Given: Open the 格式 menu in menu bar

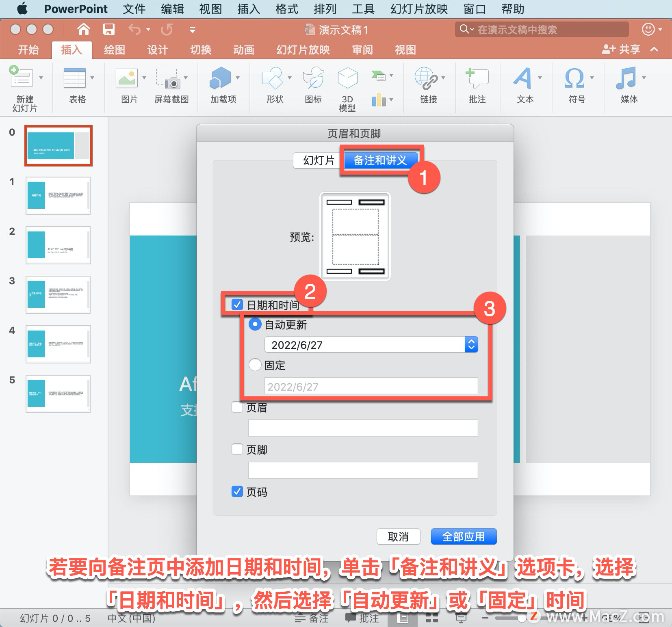Looking at the screenshot, I should (x=287, y=9).
